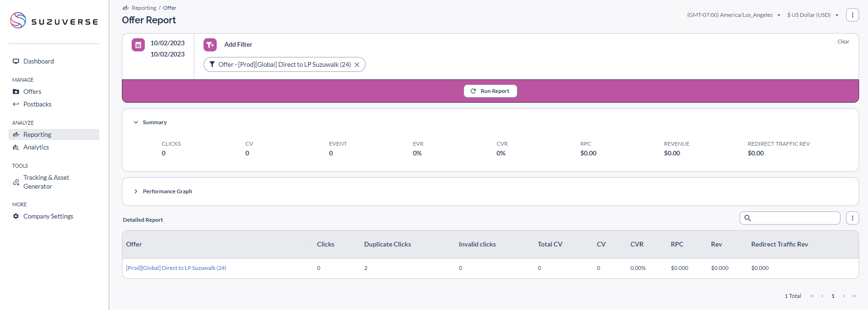The width and height of the screenshot is (868, 310).
Task: Open Tracking & Asset Generator
Action: [x=46, y=182]
